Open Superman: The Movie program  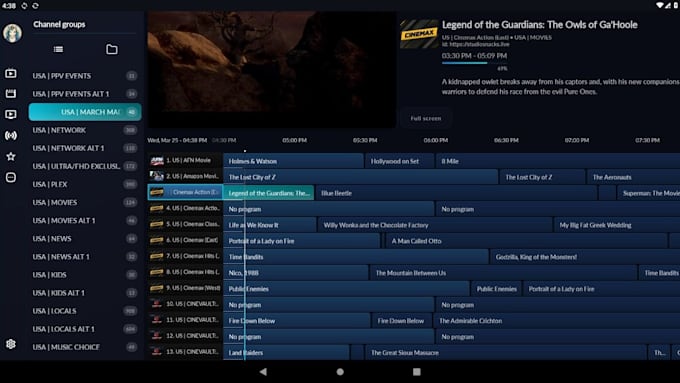click(x=648, y=193)
